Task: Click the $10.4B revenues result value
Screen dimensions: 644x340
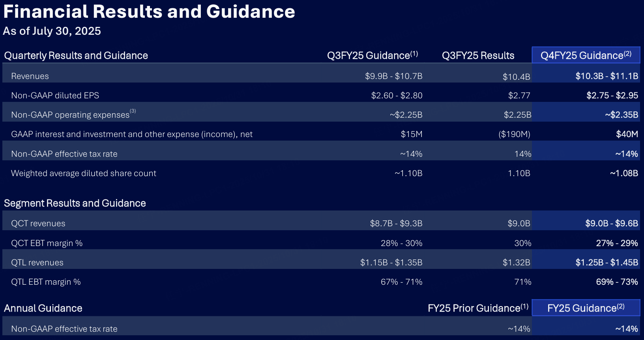Action: [x=516, y=77]
